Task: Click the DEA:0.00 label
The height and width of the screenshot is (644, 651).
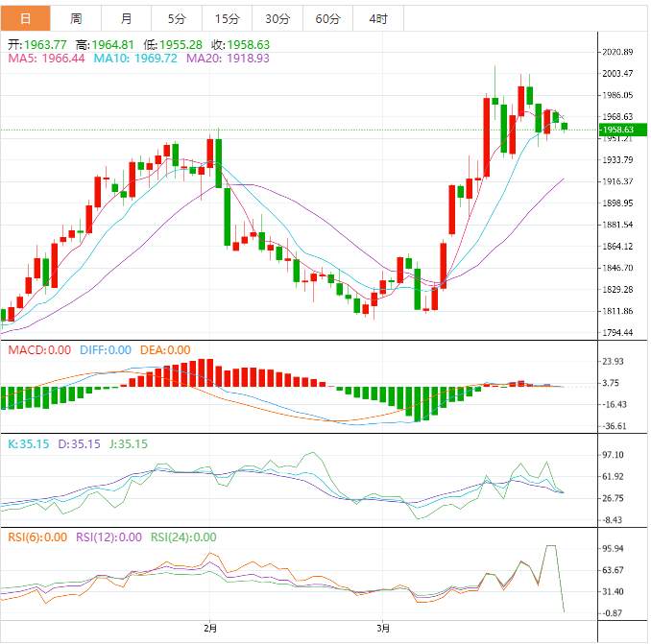Action: click(165, 350)
